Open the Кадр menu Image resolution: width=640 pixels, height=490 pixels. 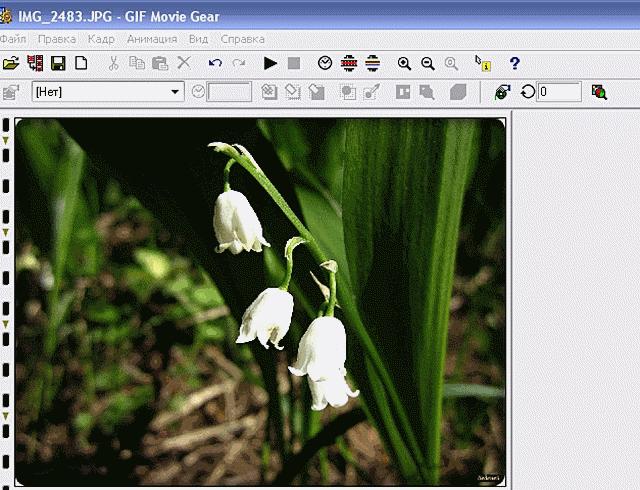click(x=101, y=39)
